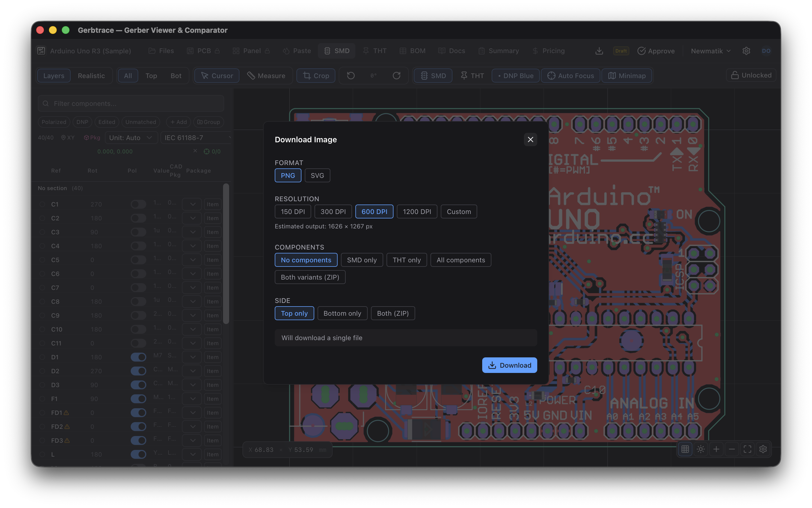Zoom in with the plus icon

[716, 449]
